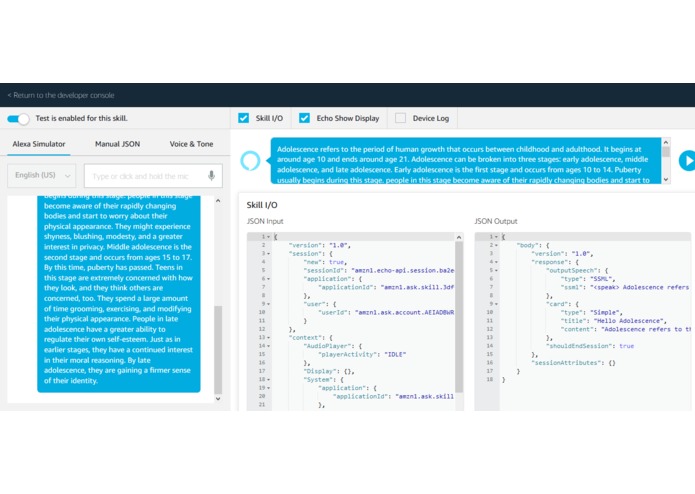Collapse JSON Output "response" block on line 4
This screenshot has width=695, height=494.
[496, 262]
